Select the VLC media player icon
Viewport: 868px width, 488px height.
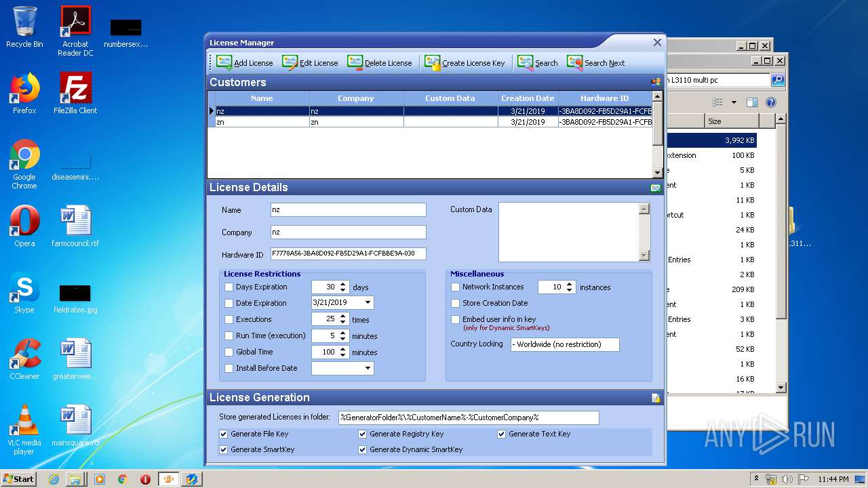click(x=24, y=430)
